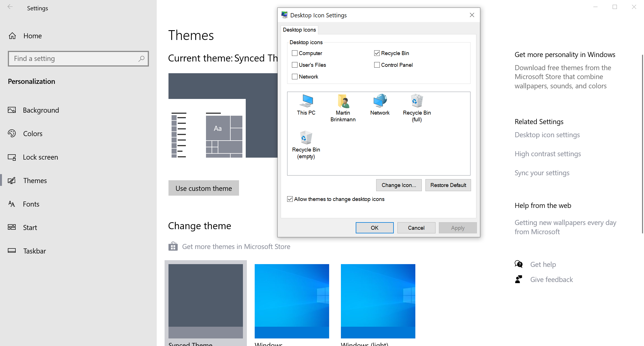
Task: Click the Restore Default button
Action: (x=448, y=185)
